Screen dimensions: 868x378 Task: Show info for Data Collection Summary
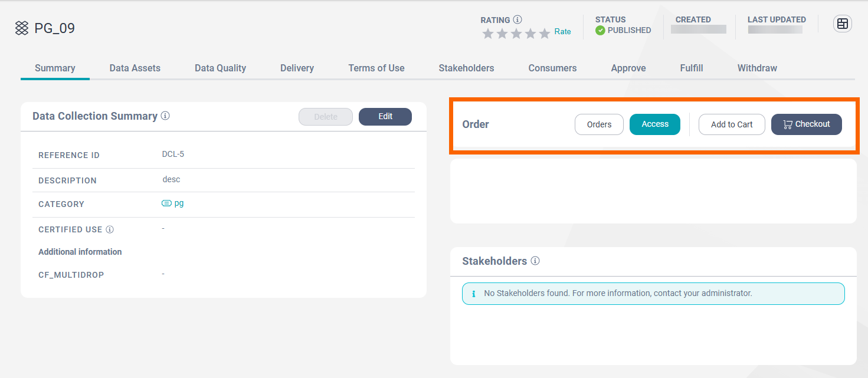(165, 116)
